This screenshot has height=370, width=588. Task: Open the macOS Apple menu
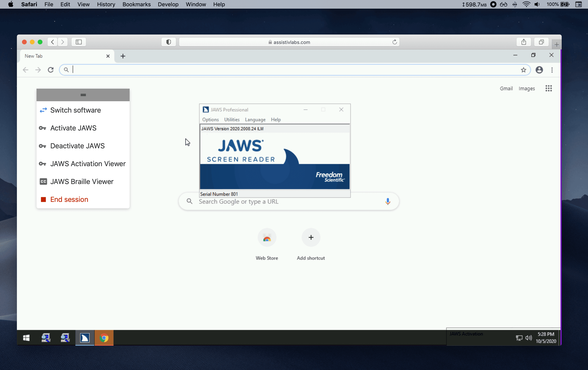[10, 4]
